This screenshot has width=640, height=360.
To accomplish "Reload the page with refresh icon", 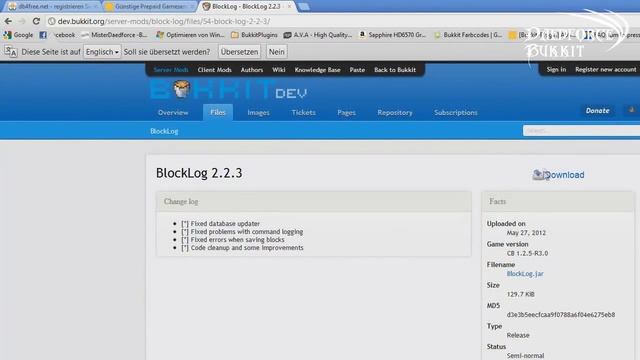I will (36, 21).
